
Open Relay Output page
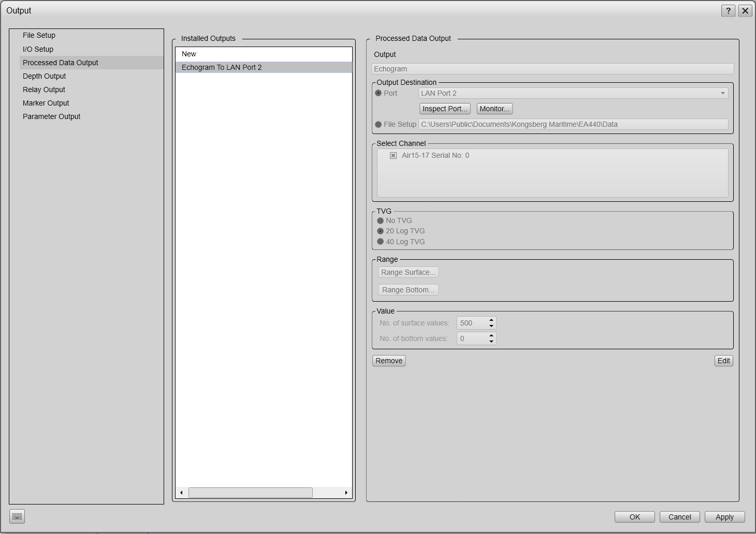click(44, 90)
